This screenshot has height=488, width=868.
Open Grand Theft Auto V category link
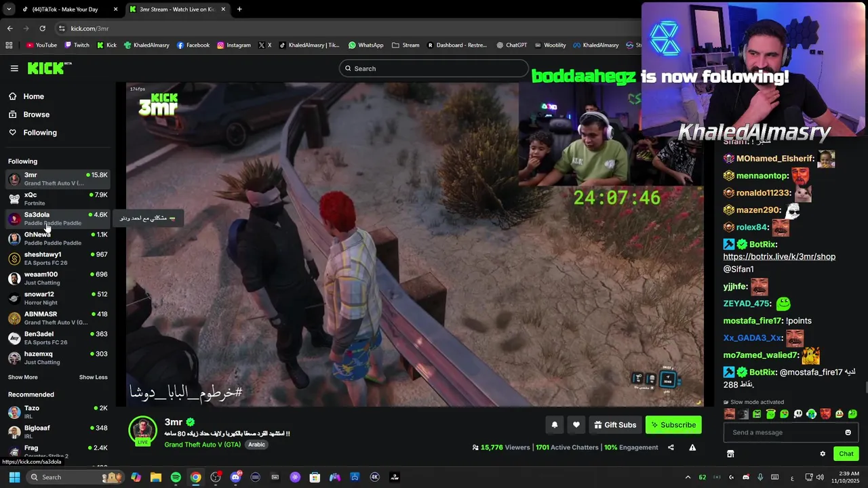[x=202, y=445]
